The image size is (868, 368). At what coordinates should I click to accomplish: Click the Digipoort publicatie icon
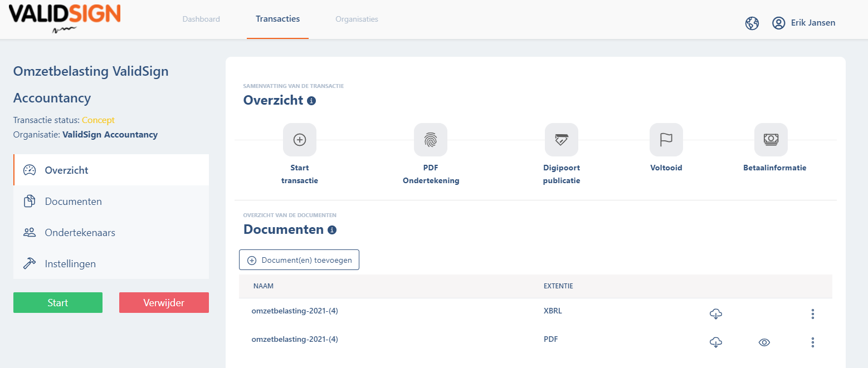point(562,140)
